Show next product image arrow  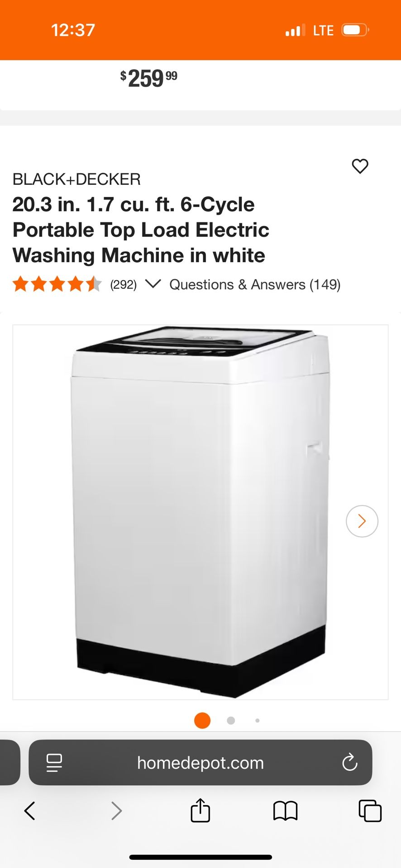[362, 521]
